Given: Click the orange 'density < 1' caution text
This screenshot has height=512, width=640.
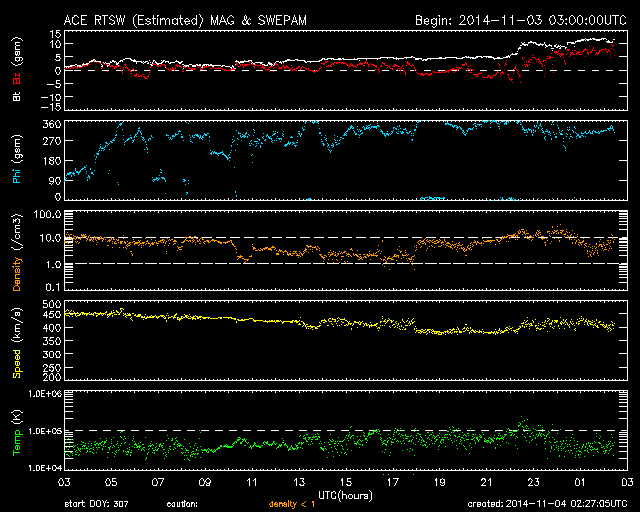Looking at the screenshot, I should click(x=292, y=505).
